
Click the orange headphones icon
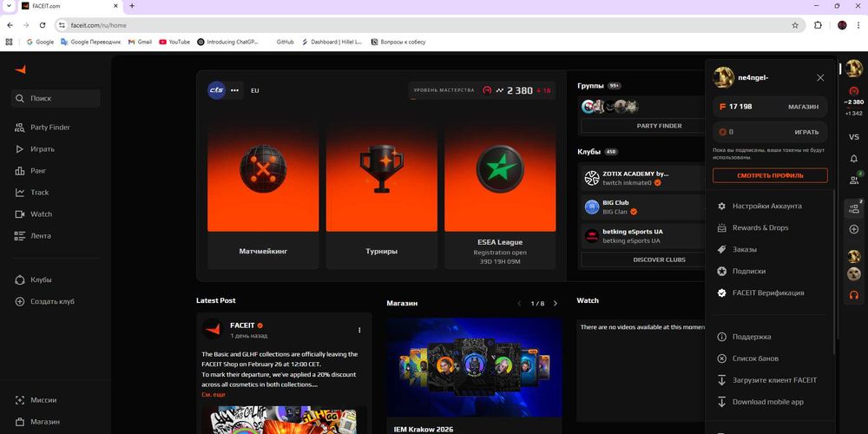tap(853, 295)
